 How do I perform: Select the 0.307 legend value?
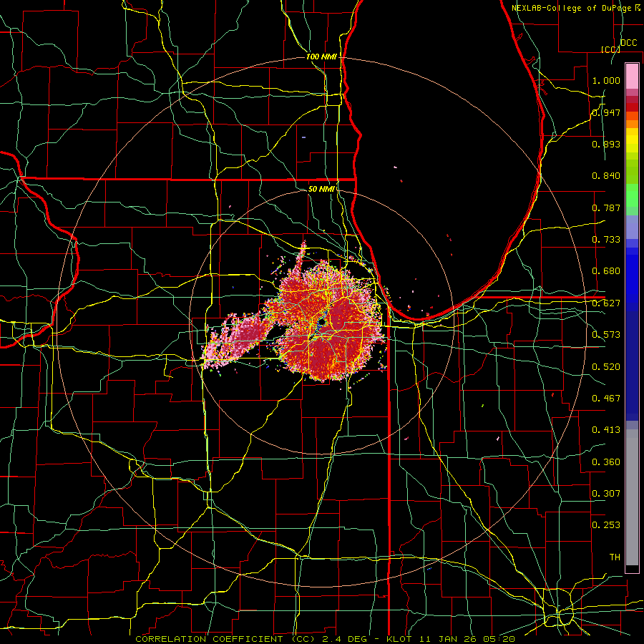pyautogui.click(x=606, y=493)
